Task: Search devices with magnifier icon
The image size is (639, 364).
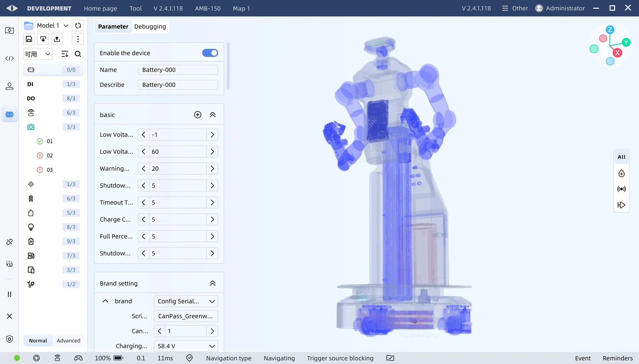Action: pyautogui.click(x=78, y=54)
